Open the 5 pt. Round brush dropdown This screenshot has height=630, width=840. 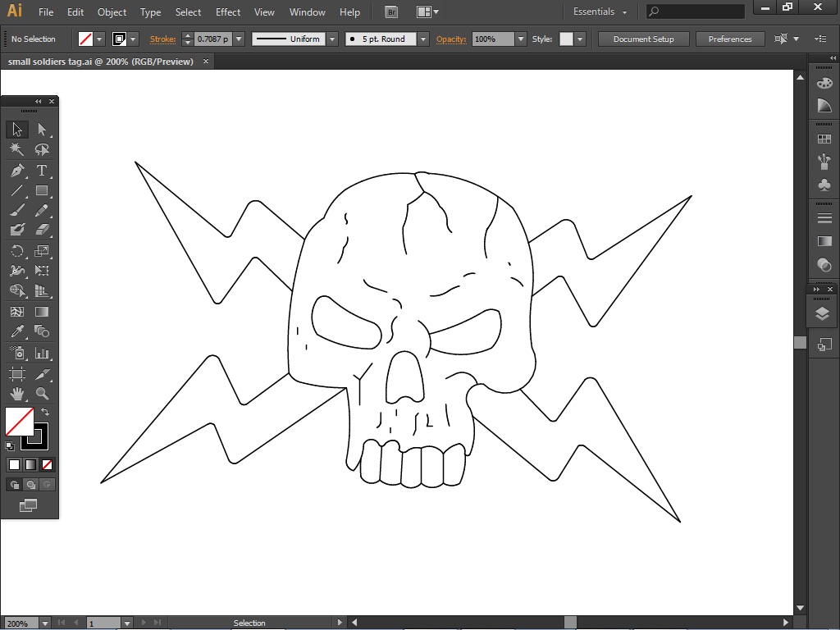tap(423, 39)
